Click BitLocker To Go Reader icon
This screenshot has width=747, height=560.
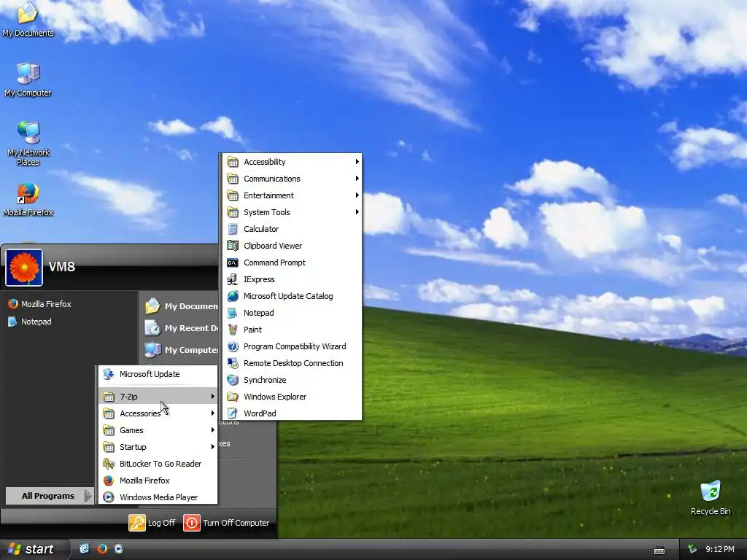(109, 464)
